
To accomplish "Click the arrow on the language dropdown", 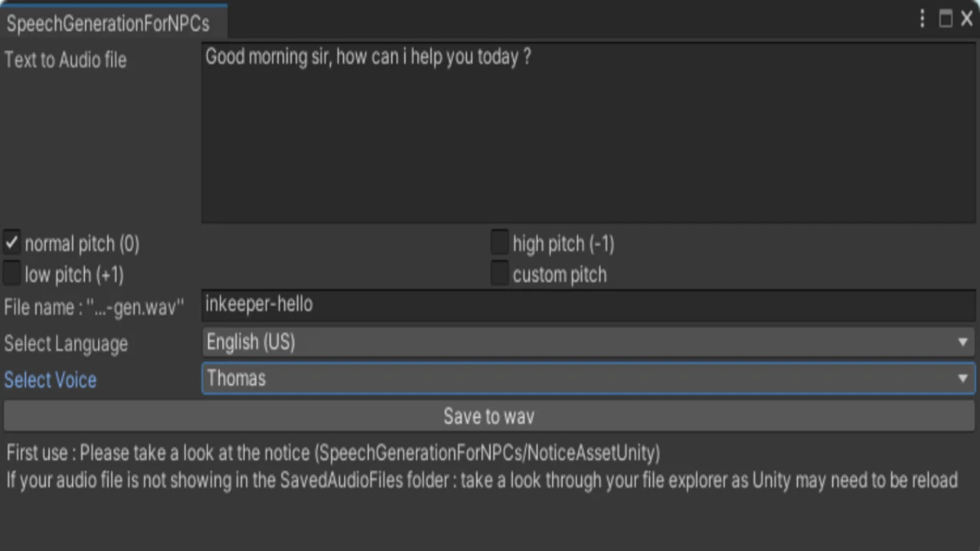I will 962,342.
